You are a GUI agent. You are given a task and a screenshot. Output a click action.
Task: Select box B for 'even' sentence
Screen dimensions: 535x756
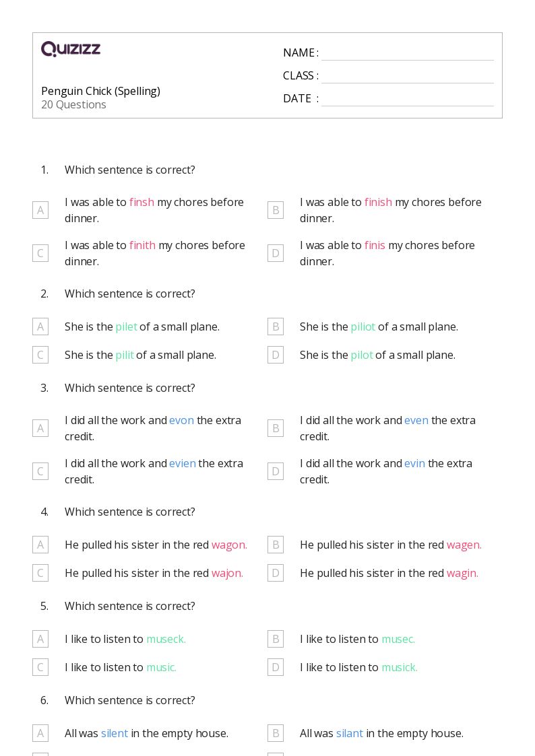coord(276,428)
